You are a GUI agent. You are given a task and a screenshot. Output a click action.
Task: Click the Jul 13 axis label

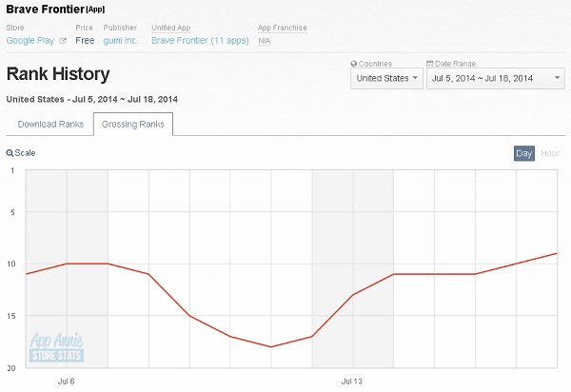pos(352,382)
